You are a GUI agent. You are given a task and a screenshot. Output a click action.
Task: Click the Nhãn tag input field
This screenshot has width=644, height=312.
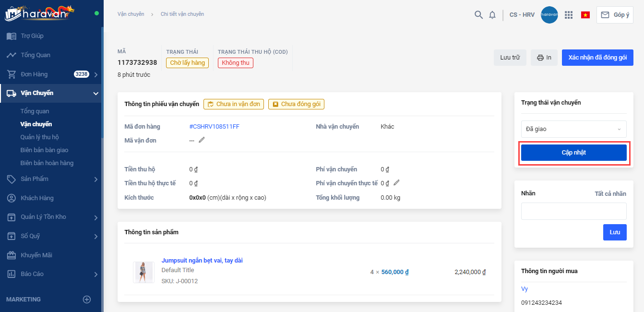click(573, 211)
